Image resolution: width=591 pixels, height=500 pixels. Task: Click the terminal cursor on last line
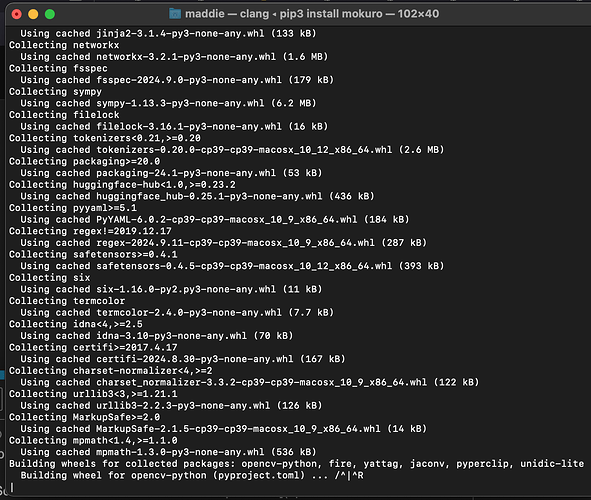click(12, 488)
